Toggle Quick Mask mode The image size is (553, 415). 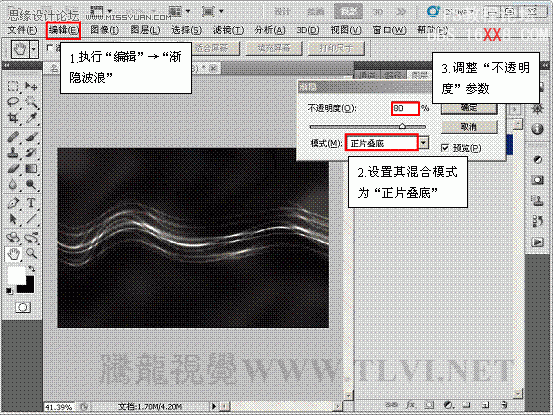[x=23, y=307]
